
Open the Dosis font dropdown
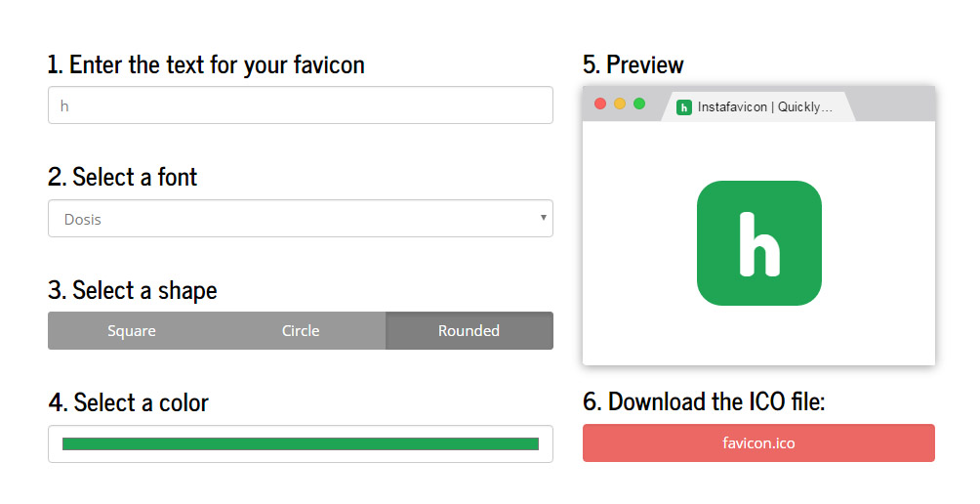pos(301,218)
